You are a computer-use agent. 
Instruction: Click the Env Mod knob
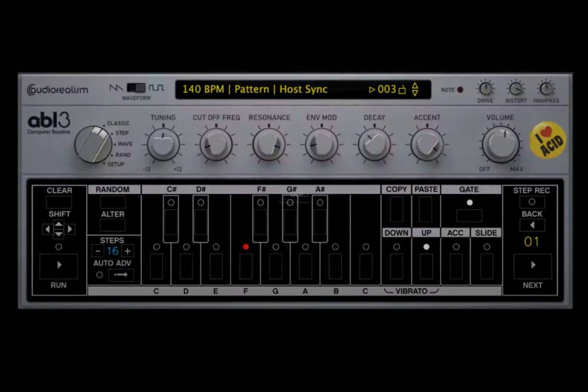(322, 144)
